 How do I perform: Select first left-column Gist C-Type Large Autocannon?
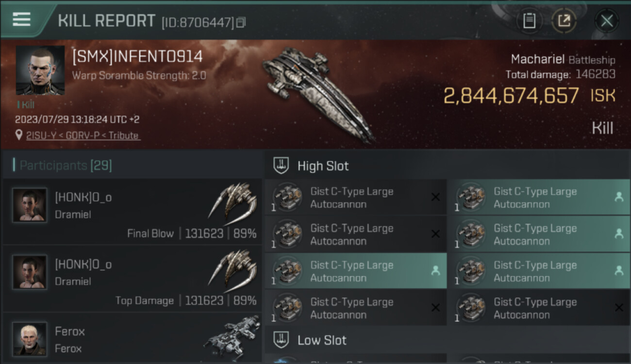coord(355,198)
